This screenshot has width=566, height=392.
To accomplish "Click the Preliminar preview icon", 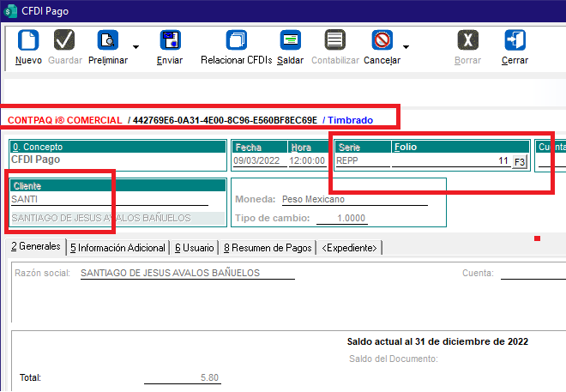I will pyautogui.click(x=108, y=41).
